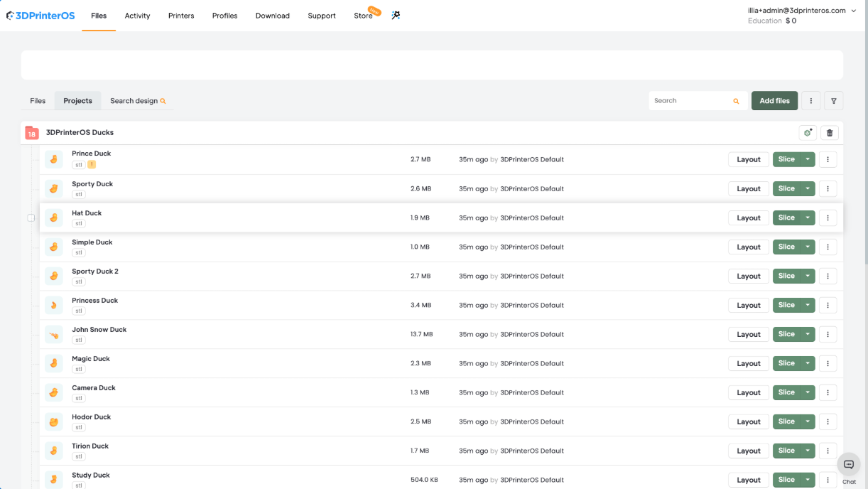The image size is (868, 489).
Task: Open the Store menu item
Action: coord(363,16)
